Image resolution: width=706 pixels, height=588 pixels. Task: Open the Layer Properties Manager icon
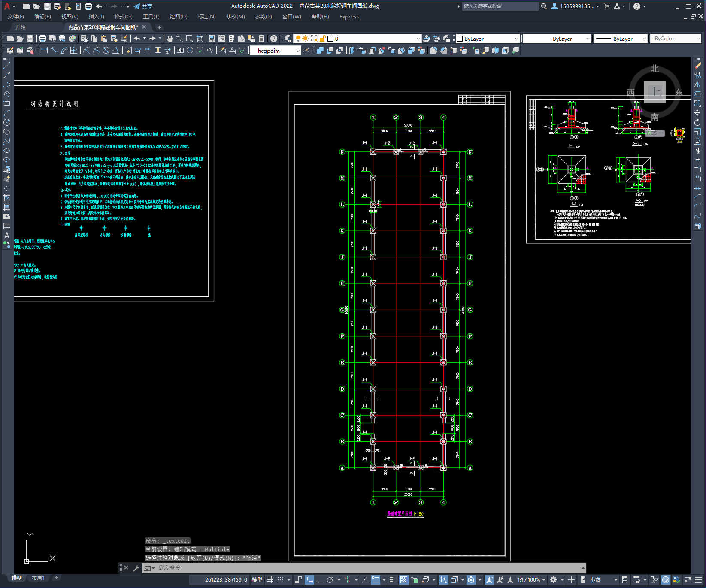point(288,39)
